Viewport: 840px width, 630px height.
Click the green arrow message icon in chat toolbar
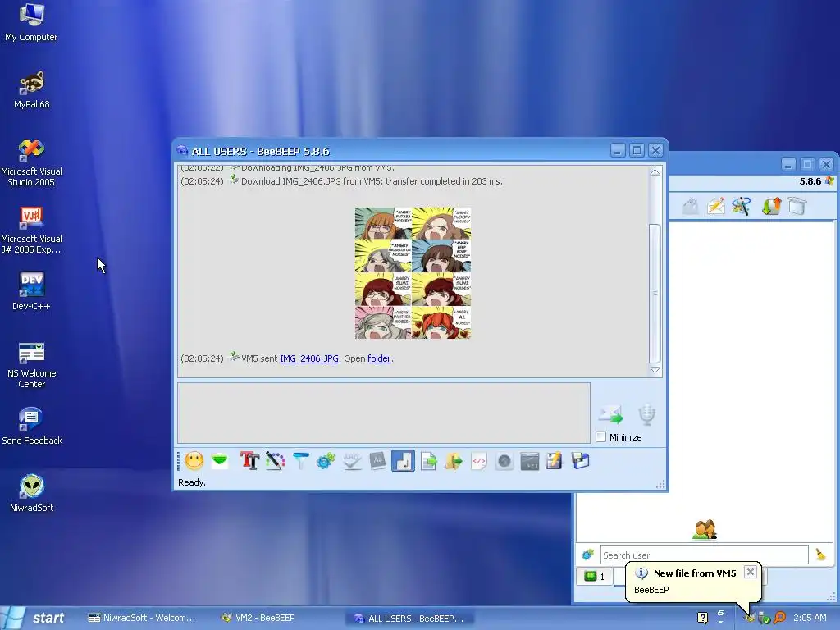220,461
